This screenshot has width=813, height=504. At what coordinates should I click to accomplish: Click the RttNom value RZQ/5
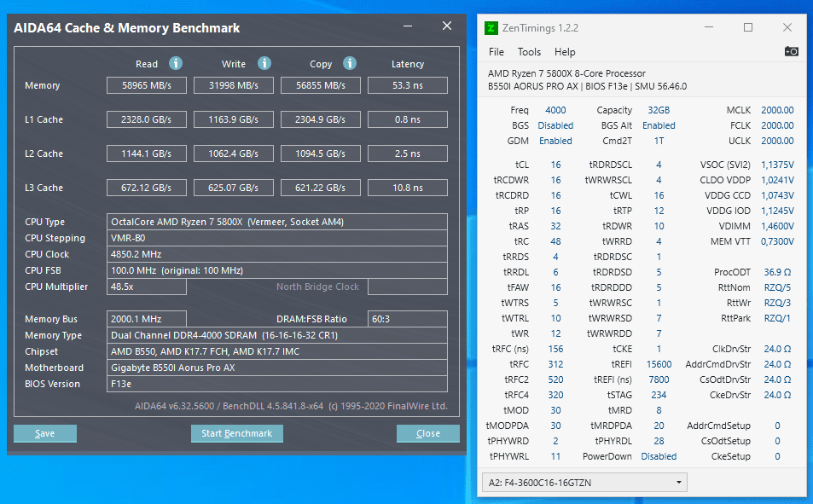(x=777, y=287)
